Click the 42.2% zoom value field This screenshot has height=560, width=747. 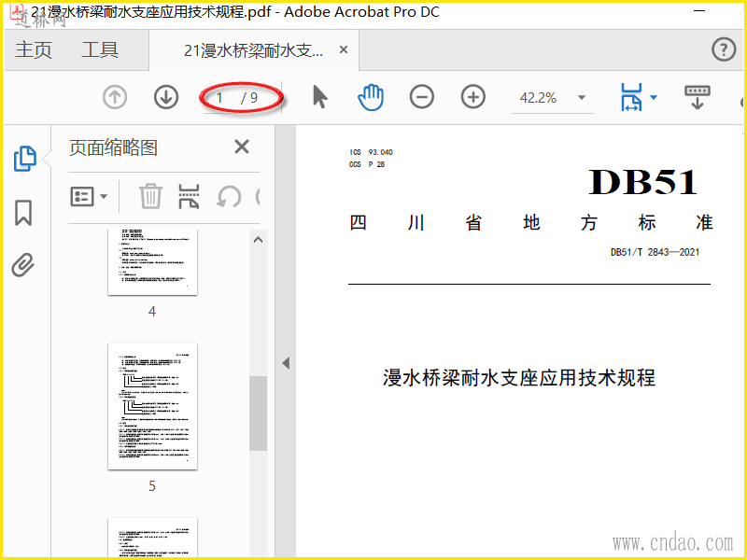tap(539, 98)
